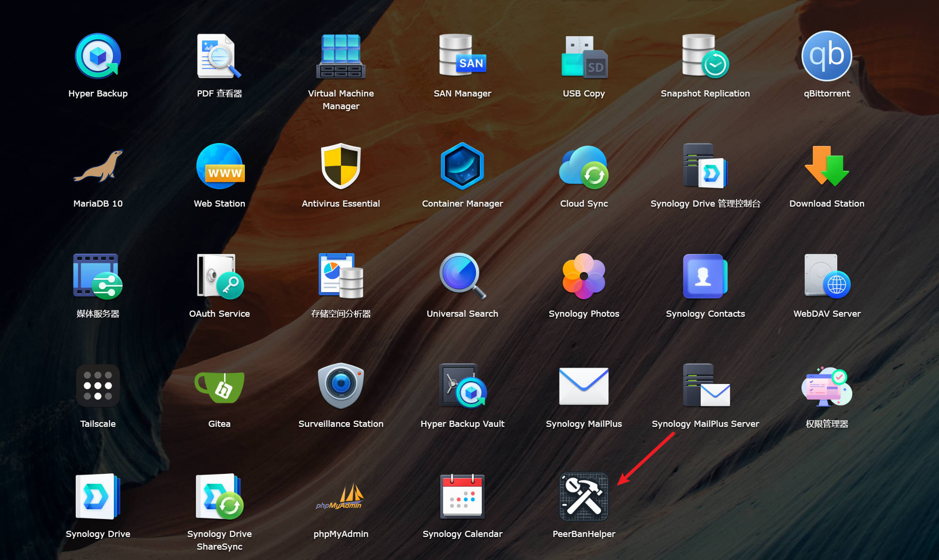Open Download Station
Screen dimensions: 939x560
tap(826, 167)
